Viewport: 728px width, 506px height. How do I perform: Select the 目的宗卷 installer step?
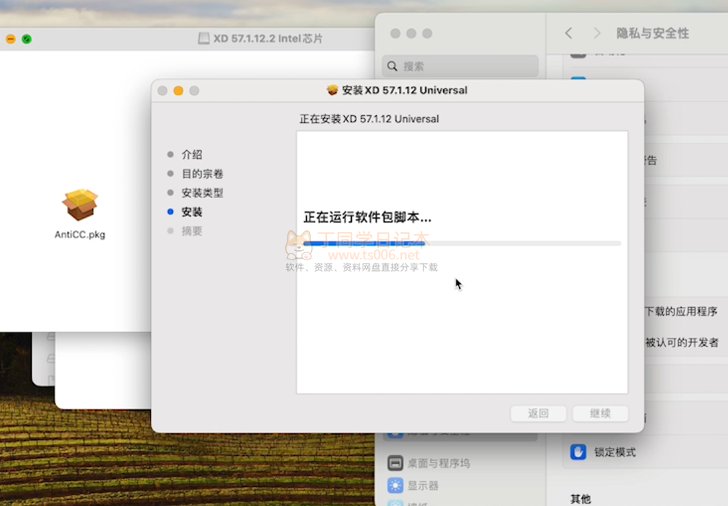coord(202,173)
